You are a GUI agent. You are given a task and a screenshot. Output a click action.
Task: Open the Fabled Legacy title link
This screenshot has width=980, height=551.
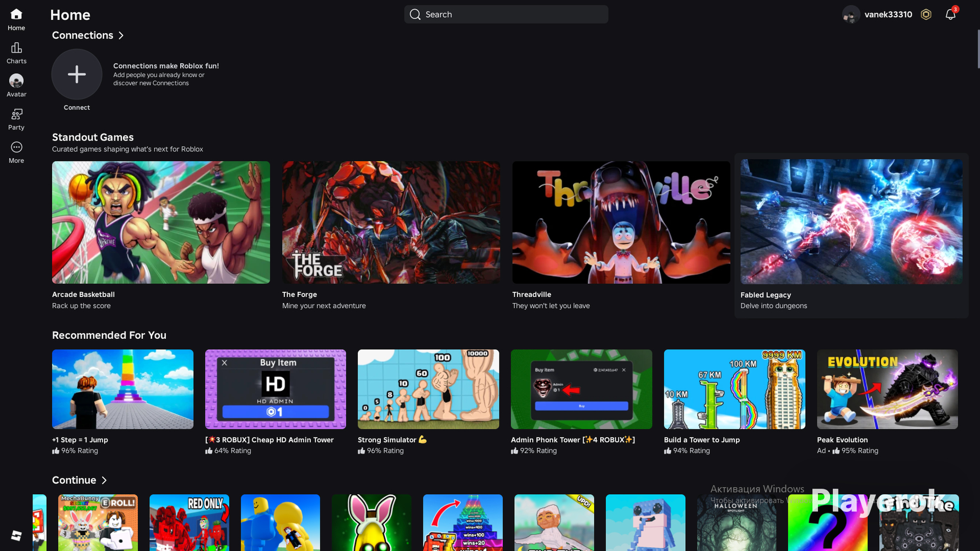pyautogui.click(x=766, y=295)
